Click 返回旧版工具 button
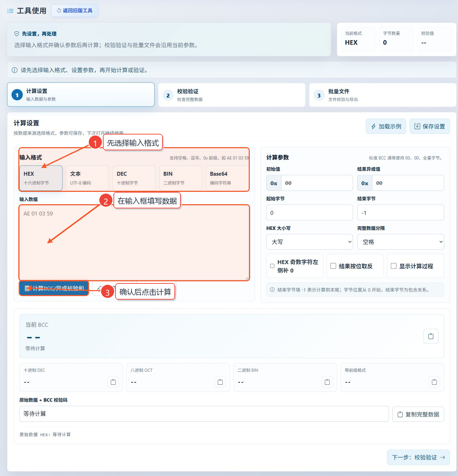The height and width of the screenshot is (476, 458). point(74,11)
